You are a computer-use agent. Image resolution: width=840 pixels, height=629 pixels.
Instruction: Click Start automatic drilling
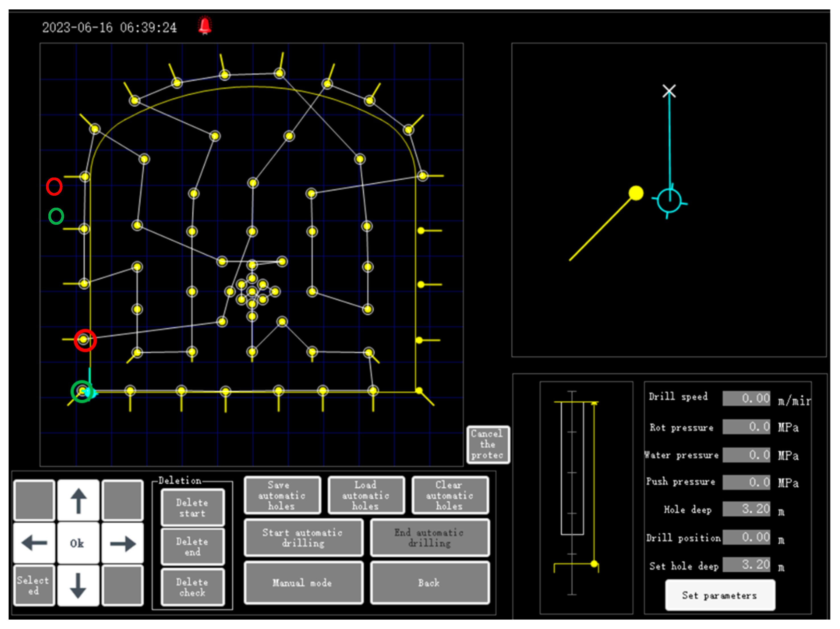pyautogui.click(x=303, y=537)
